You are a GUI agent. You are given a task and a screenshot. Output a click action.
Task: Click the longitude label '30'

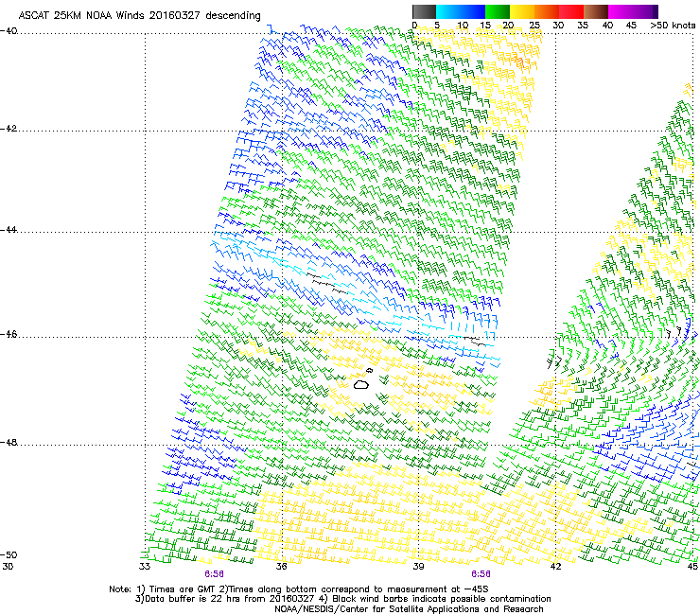click(x=8, y=567)
